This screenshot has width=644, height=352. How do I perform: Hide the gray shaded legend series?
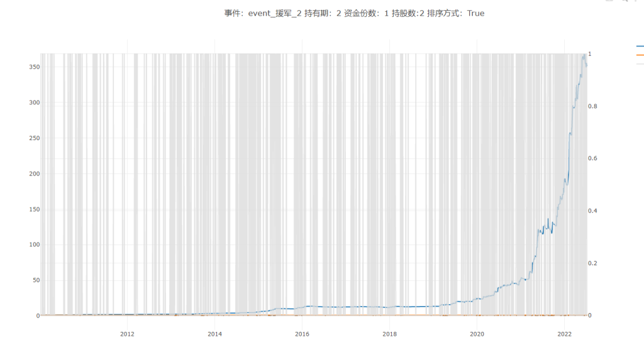click(640, 63)
